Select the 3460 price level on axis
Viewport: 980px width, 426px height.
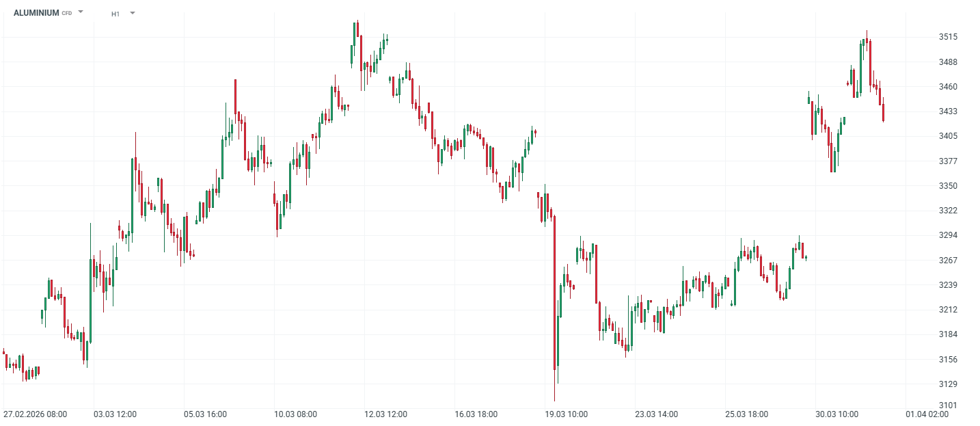(x=948, y=87)
